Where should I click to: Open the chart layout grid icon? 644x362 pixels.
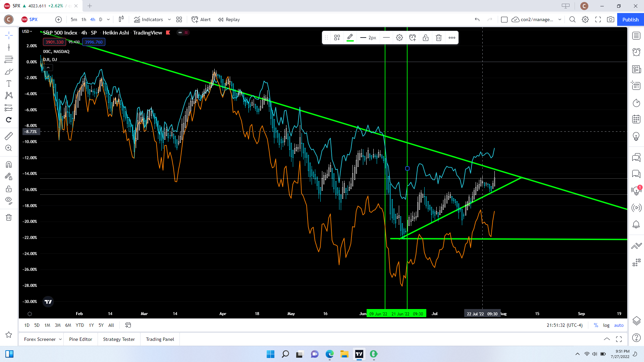point(179,19)
